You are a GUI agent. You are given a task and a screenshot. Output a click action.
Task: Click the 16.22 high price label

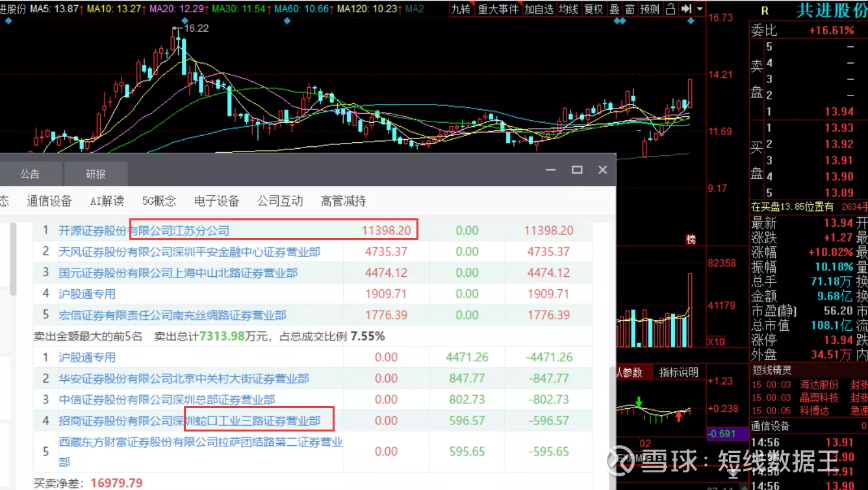click(x=196, y=28)
